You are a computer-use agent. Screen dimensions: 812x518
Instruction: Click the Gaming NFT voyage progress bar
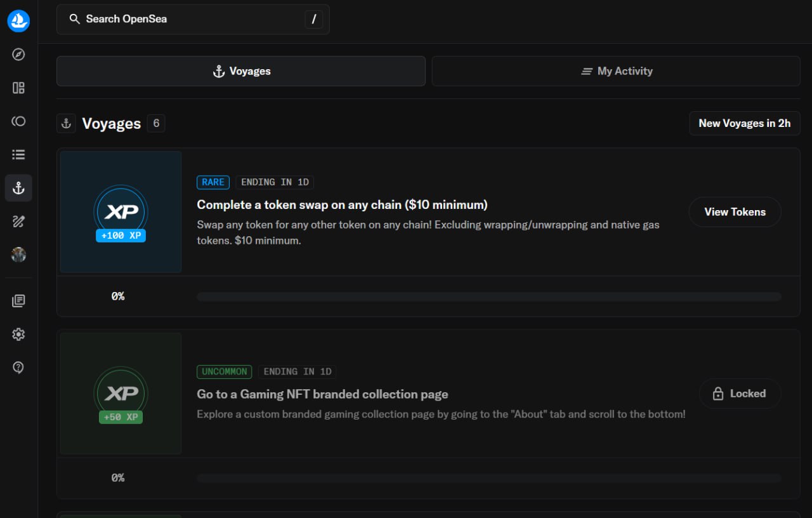click(x=489, y=478)
